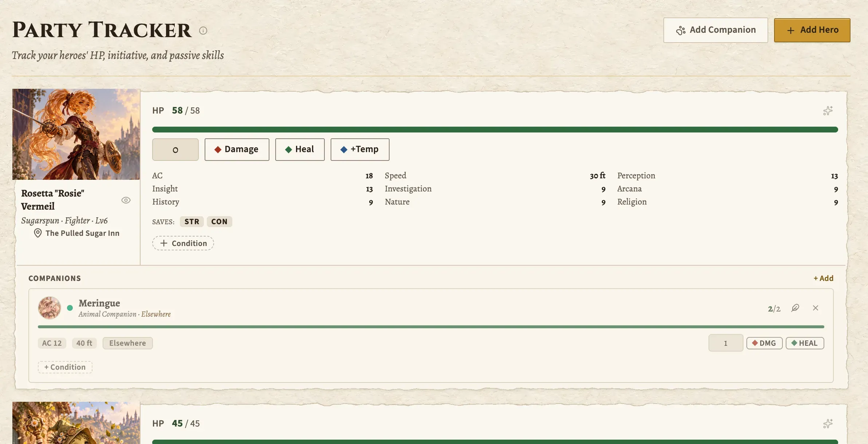Edit Meringue with the feather quill icon
Image resolution: width=868 pixels, height=444 pixels.
pos(795,308)
